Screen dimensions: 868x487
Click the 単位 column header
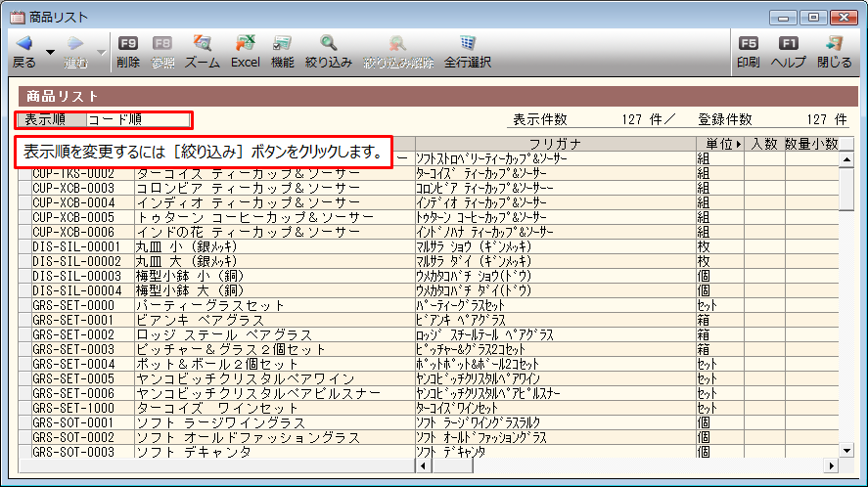717,144
